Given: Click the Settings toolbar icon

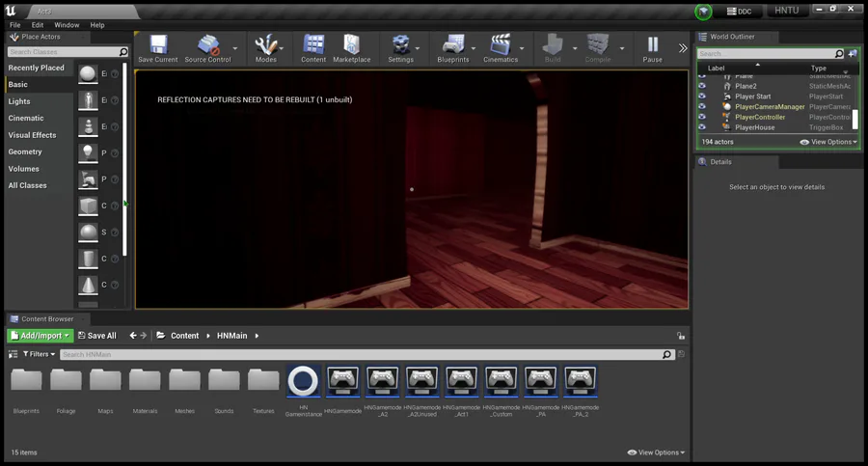Looking at the screenshot, I should pos(400,44).
